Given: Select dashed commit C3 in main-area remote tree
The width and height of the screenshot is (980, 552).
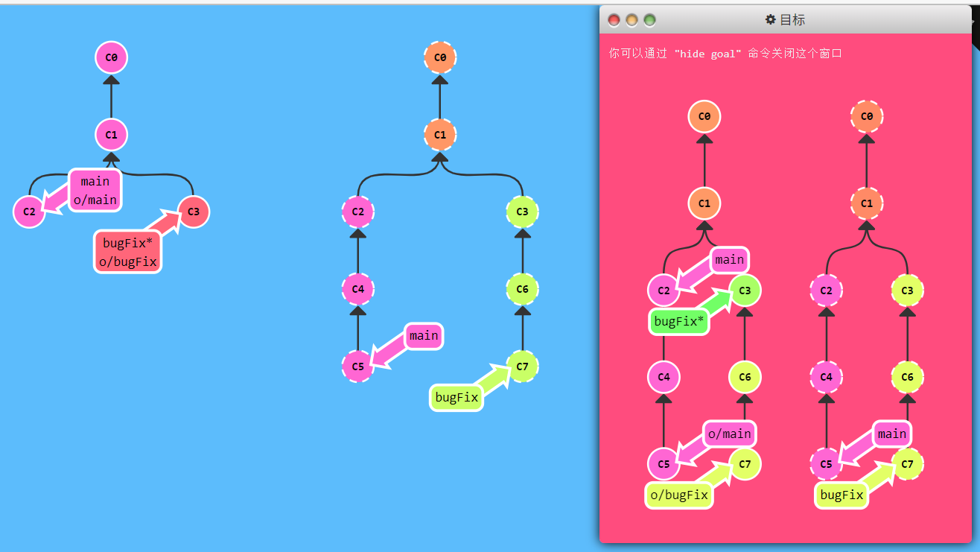Looking at the screenshot, I should click(x=523, y=212).
